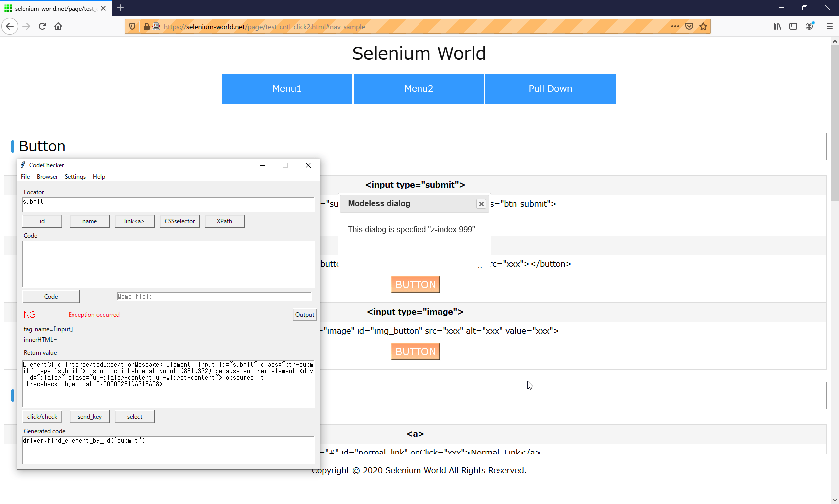The width and height of the screenshot is (839, 504).
Task: Click the account profile icon in toolbar
Action: pyautogui.click(x=809, y=26)
